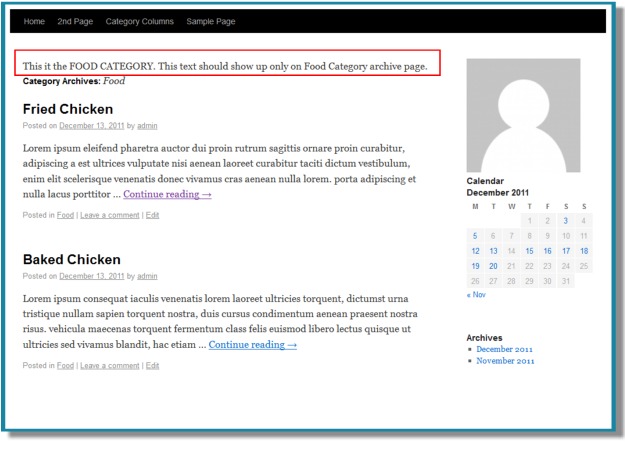This screenshot has height=450, width=625.
Task: Click Continue reading under Baked Chicken
Action: point(253,344)
